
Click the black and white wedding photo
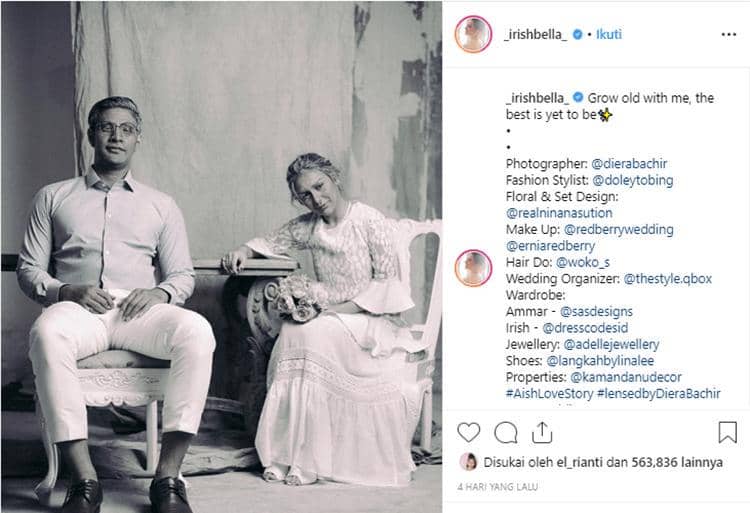pyautogui.click(x=221, y=257)
